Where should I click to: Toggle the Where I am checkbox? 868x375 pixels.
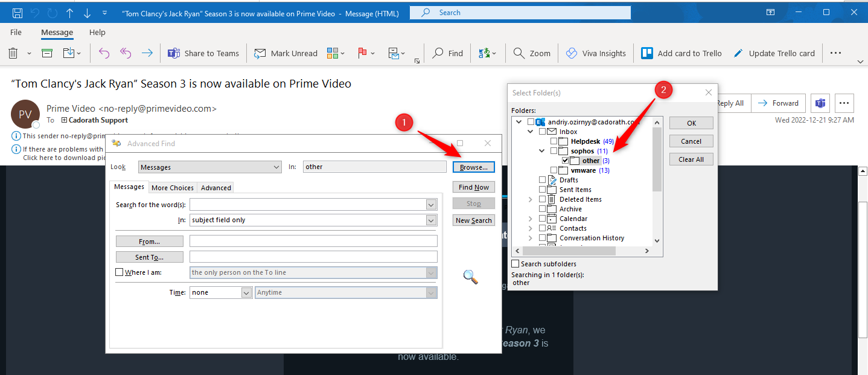(120, 272)
